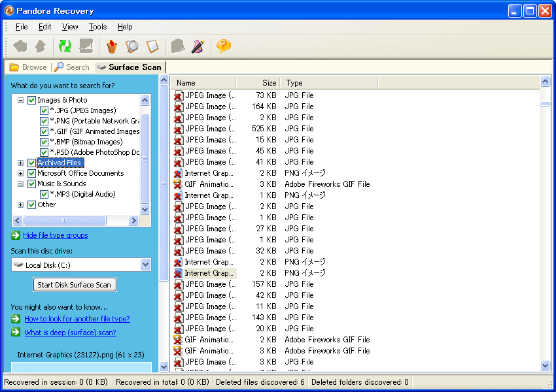Click the properties sheet toolbar icon
The image size is (556, 392).
(152, 46)
